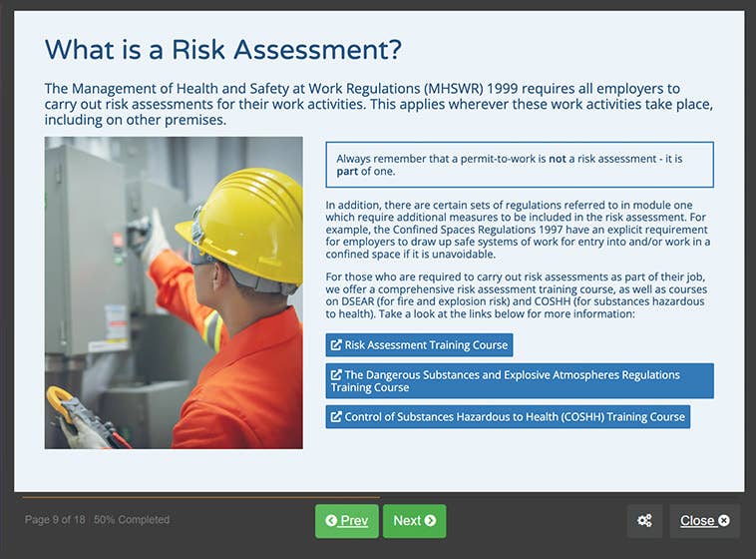Click the worker in yellow hard hat image
756x559 pixels.
tap(174, 292)
